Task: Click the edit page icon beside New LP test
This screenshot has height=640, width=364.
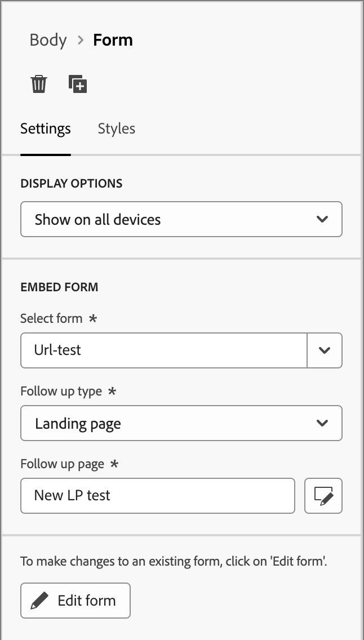Action: [323, 496]
